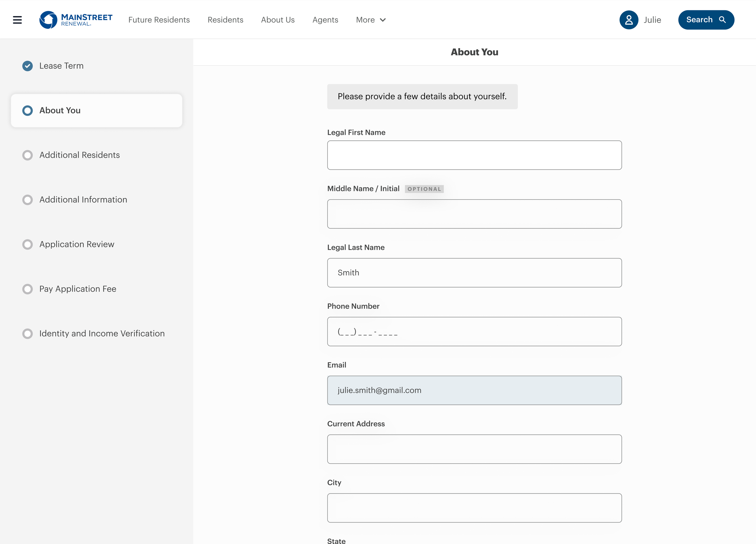Click 'Please provide a few details about yourself.'
The height and width of the screenshot is (544, 756).
[422, 97]
